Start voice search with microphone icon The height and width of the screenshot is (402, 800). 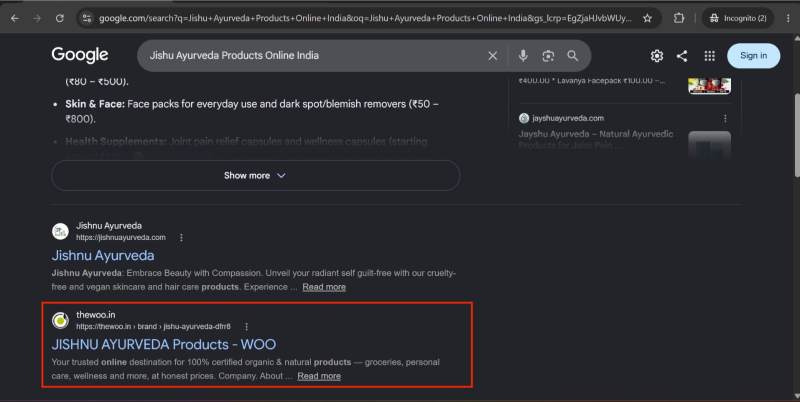[x=523, y=56]
